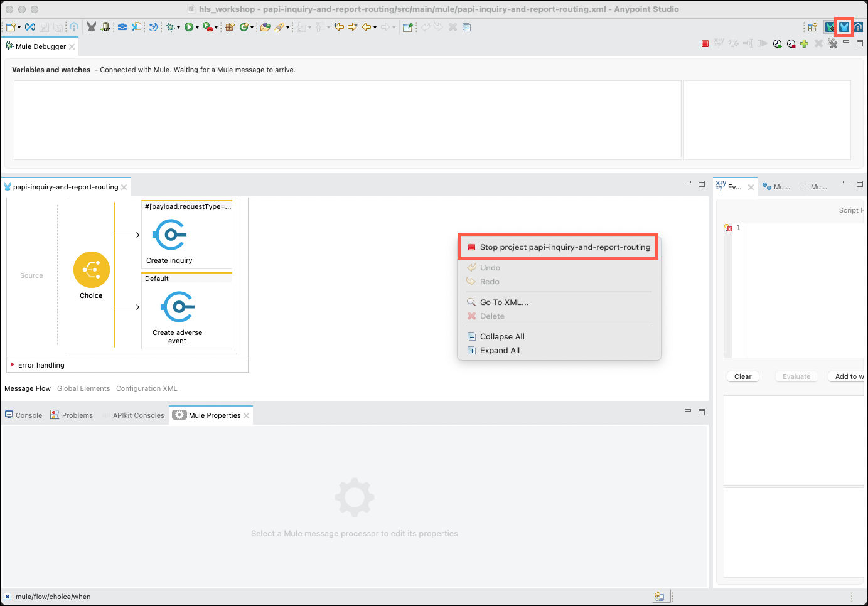Click the clock with red stop icon
Image resolution: width=868 pixels, height=606 pixels.
[791, 43]
